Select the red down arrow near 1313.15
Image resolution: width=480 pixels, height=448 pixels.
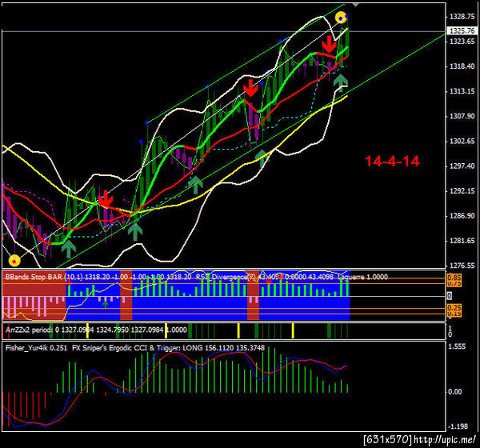250,88
